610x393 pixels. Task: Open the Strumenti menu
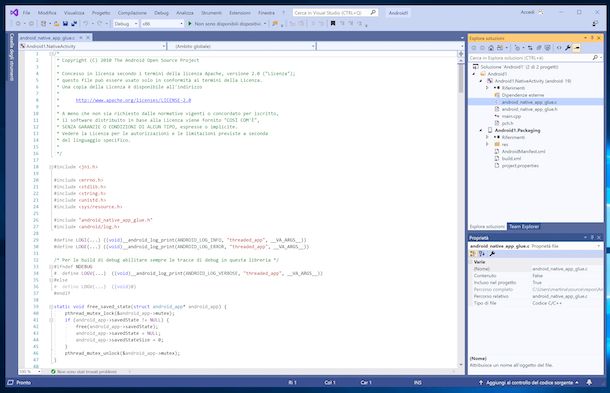pyautogui.click(x=211, y=13)
